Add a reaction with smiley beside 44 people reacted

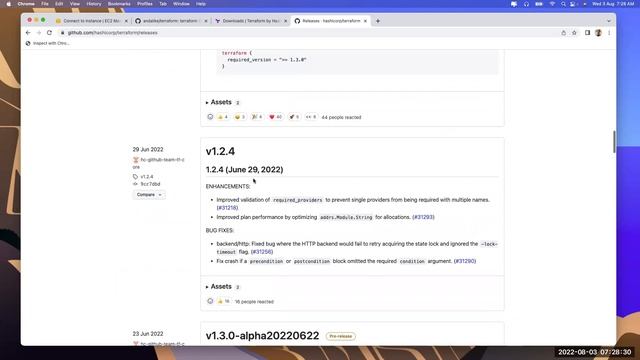point(210,117)
